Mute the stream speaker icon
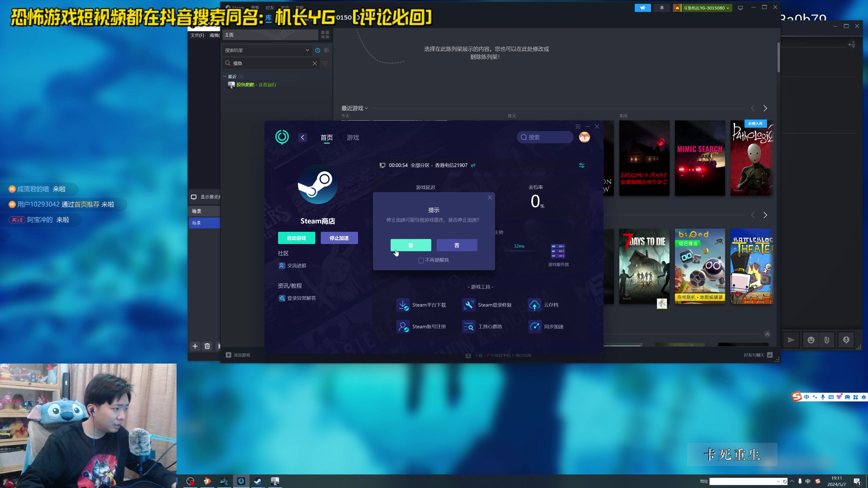Image resolution: width=868 pixels, height=488 pixels. tap(643, 8)
